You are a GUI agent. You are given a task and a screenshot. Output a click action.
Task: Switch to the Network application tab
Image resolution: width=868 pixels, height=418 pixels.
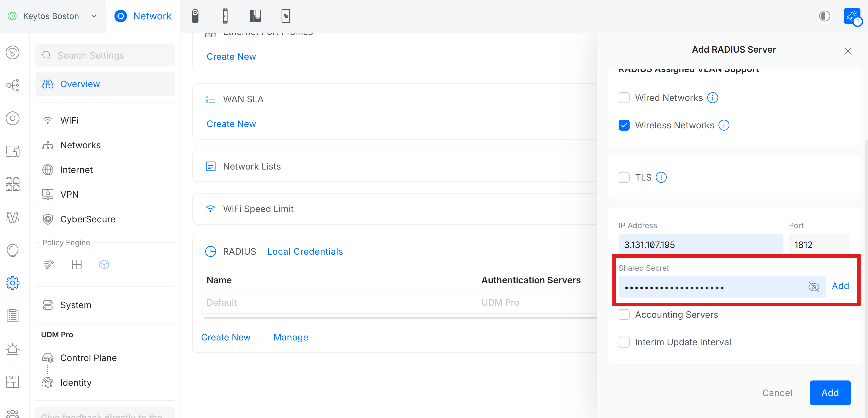[x=143, y=16]
